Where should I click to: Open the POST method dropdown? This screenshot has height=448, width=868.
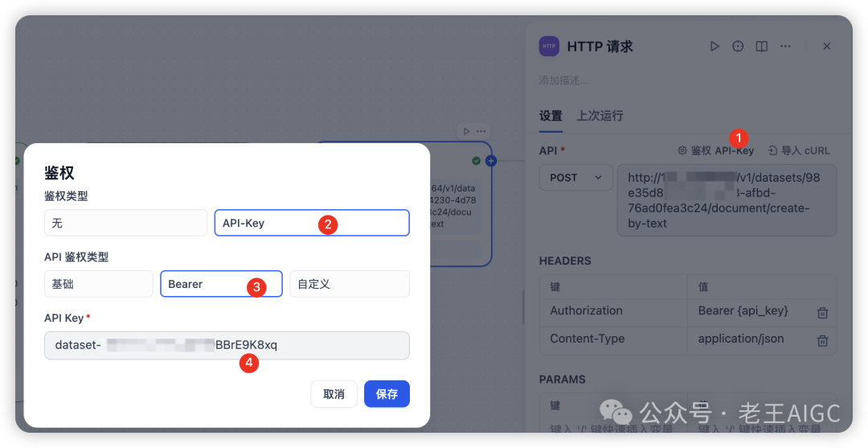point(575,178)
